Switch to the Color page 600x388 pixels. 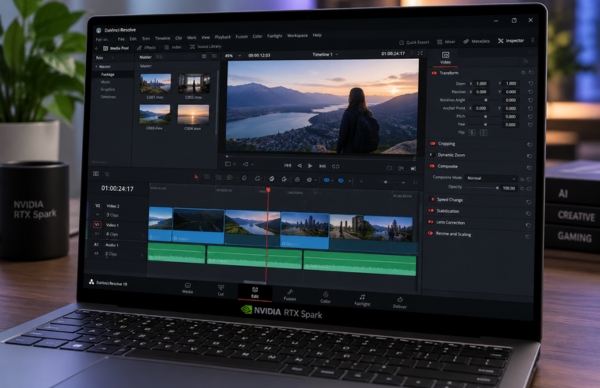pos(325,297)
